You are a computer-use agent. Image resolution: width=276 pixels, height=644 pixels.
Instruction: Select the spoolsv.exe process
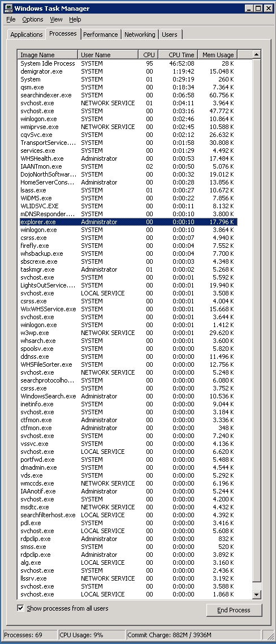coord(128,349)
